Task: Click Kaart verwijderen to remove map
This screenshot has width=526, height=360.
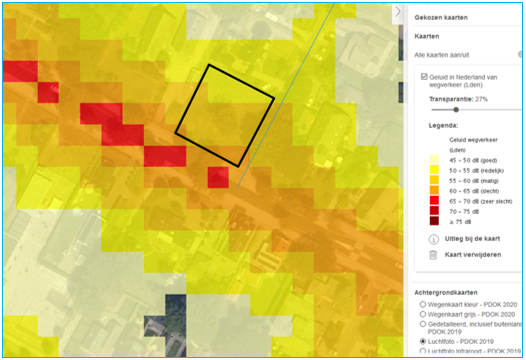Action: click(x=473, y=255)
